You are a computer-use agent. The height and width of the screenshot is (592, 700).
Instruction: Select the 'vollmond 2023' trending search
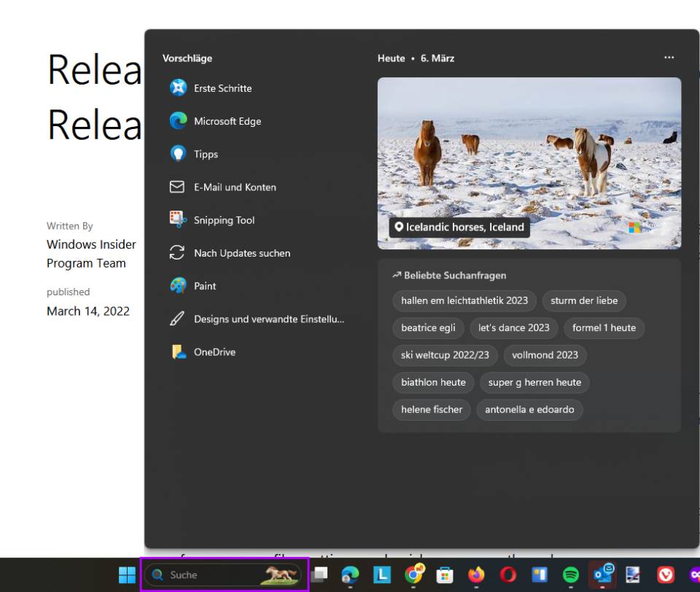point(545,355)
